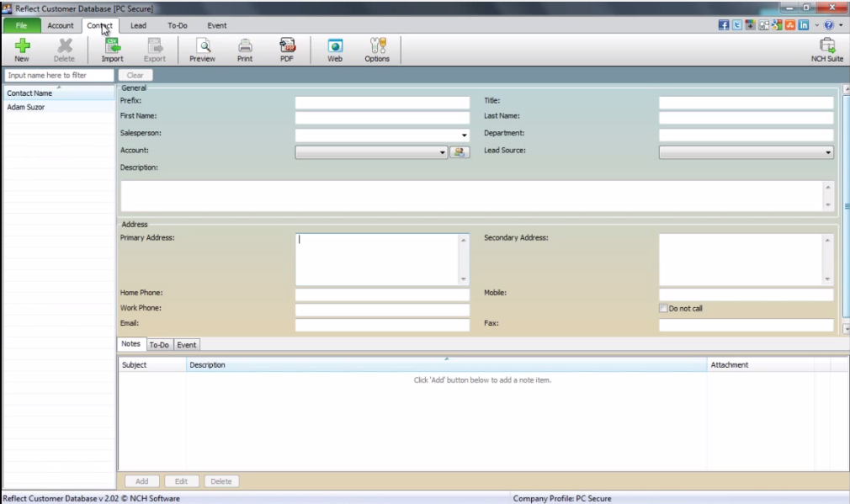Expand the Salesperson dropdown
This screenshot has height=504, width=850.
click(x=464, y=135)
